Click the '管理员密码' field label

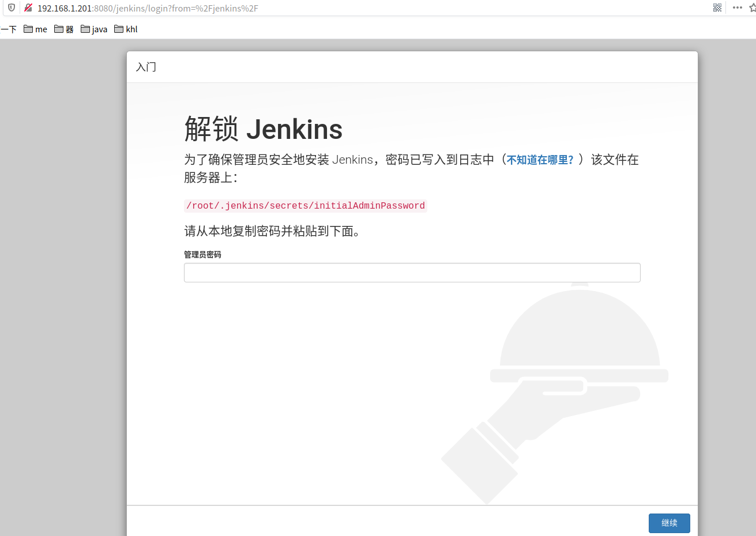(x=202, y=254)
